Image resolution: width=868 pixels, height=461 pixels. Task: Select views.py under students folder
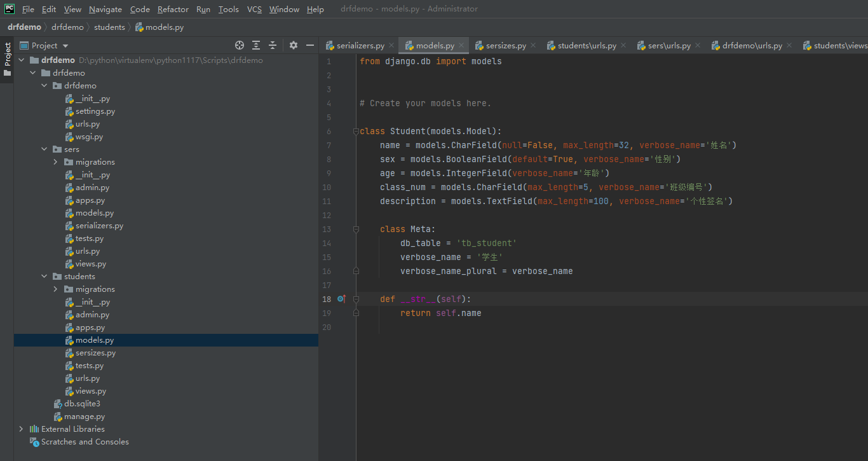tap(91, 391)
